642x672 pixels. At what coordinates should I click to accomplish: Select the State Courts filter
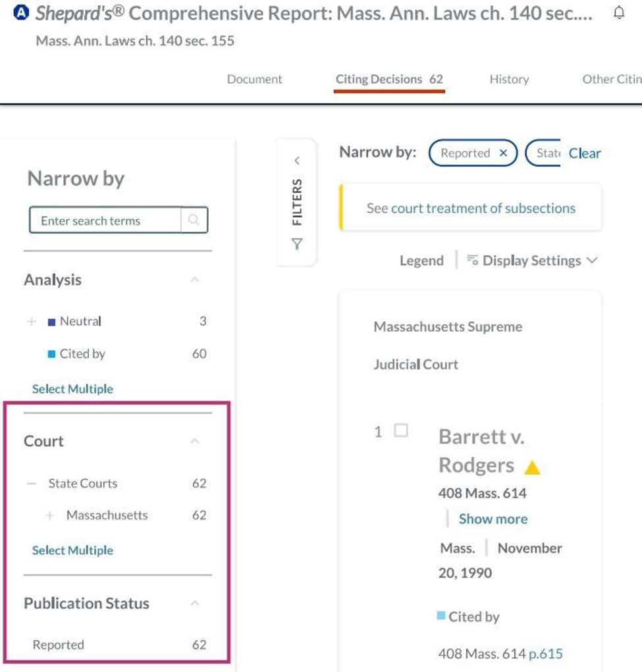tap(83, 483)
